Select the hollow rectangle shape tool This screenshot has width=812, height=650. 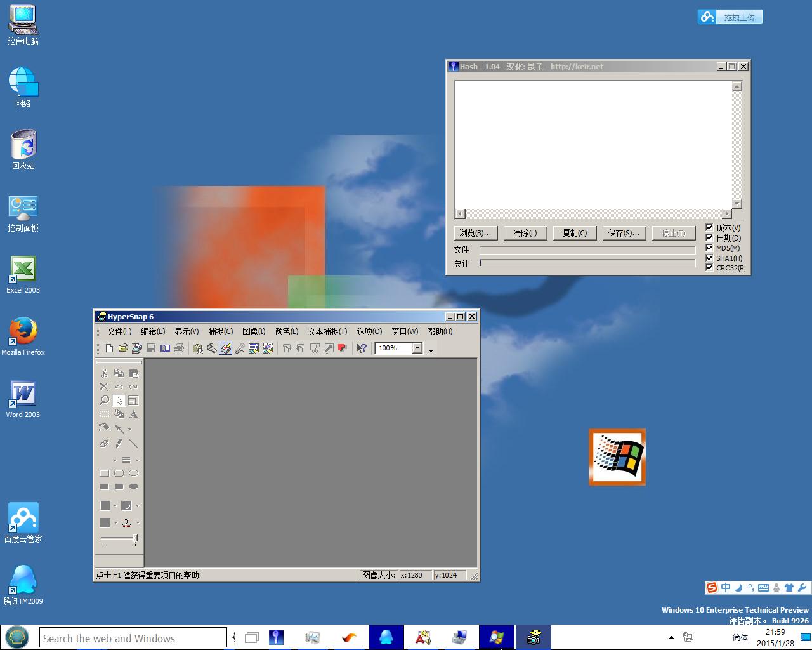104,473
